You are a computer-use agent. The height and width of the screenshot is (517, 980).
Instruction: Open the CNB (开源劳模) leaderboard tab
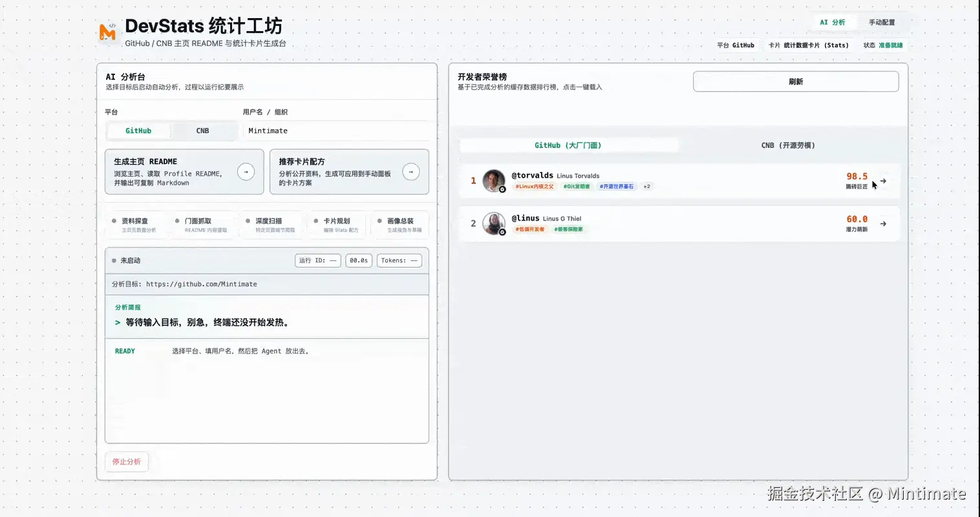click(x=788, y=145)
